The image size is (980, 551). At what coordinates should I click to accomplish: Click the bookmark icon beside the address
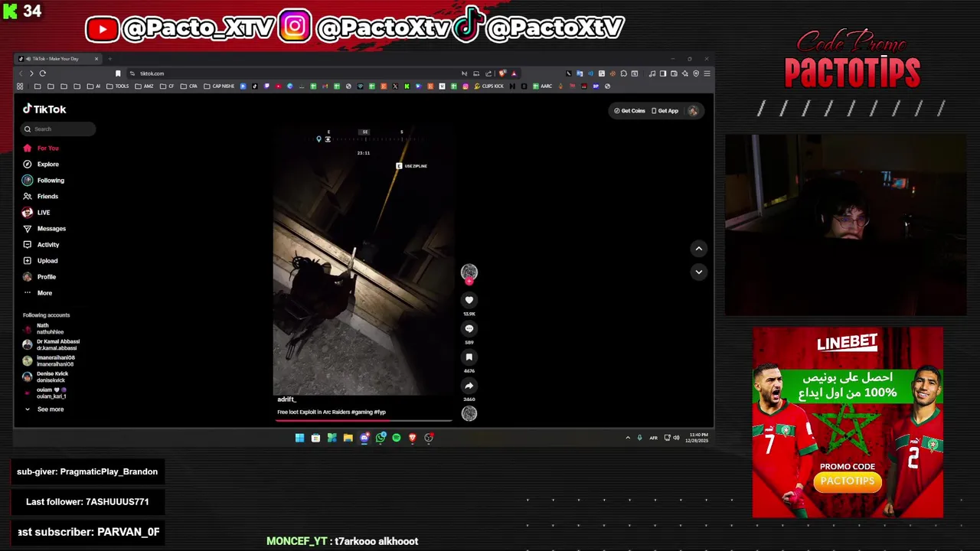[118, 73]
